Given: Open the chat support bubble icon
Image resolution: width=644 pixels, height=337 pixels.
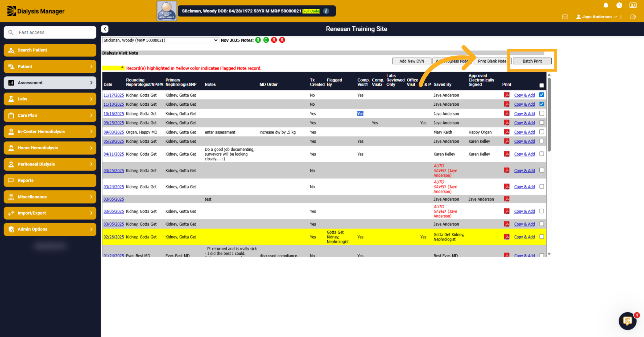Looking at the screenshot, I should 628,321.
